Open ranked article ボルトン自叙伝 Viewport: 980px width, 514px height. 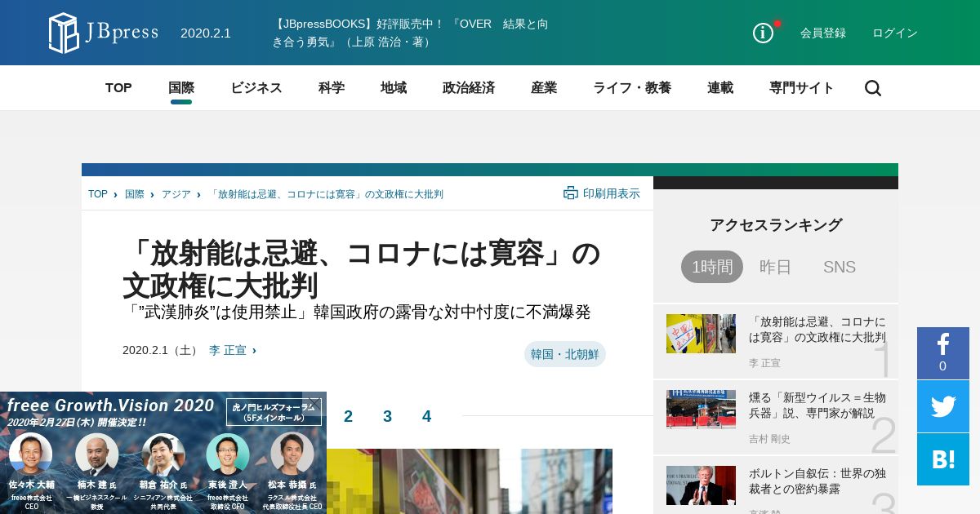tap(817, 481)
